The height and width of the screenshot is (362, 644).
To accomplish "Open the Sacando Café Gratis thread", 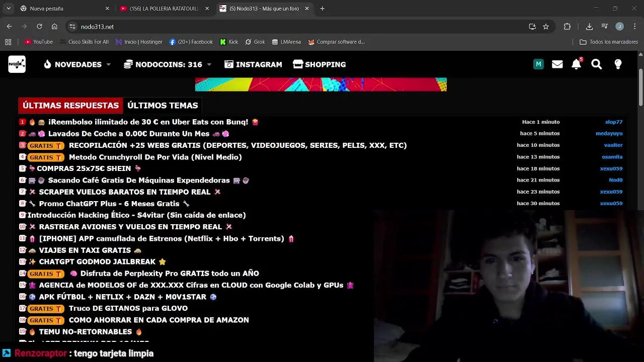I will 139,180.
